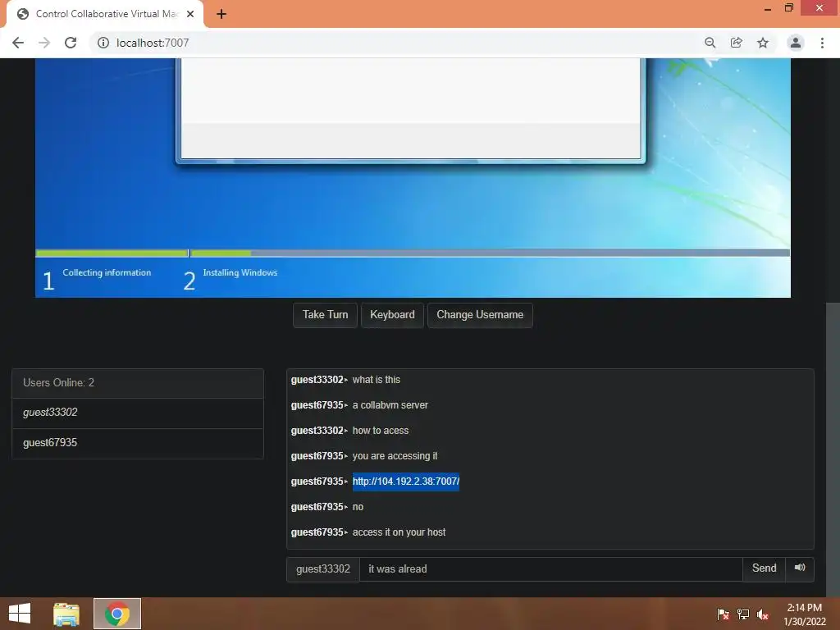Click the "what is this" chat message
The height and width of the screenshot is (630, 840).
[376, 380]
